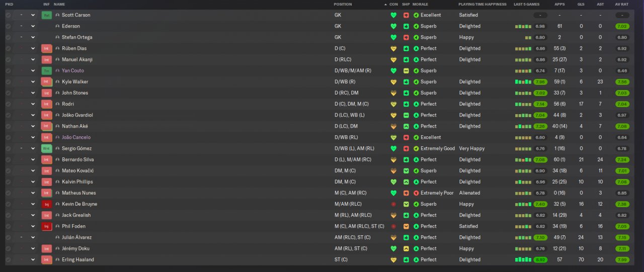The width and height of the screenshot is (644, 272).
Task: Click Scott Carson's green Ret info badge
Action: click(x=47, y=15)
